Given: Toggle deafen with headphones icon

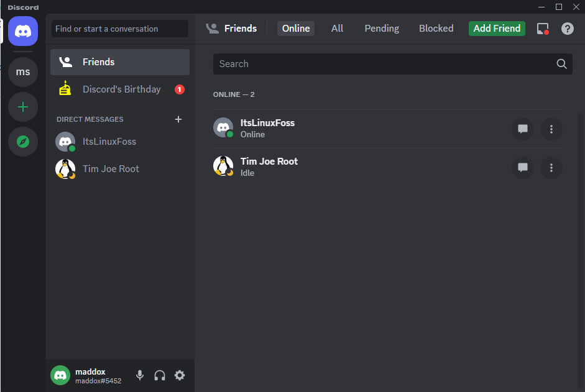Looking at the screenshot, I should 160,375.
